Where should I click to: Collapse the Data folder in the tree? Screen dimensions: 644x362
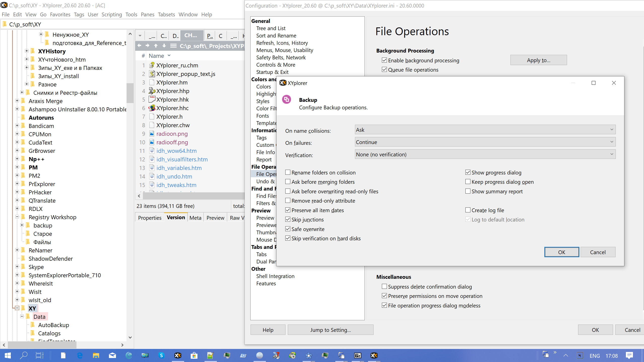click(x=22, y=316)
